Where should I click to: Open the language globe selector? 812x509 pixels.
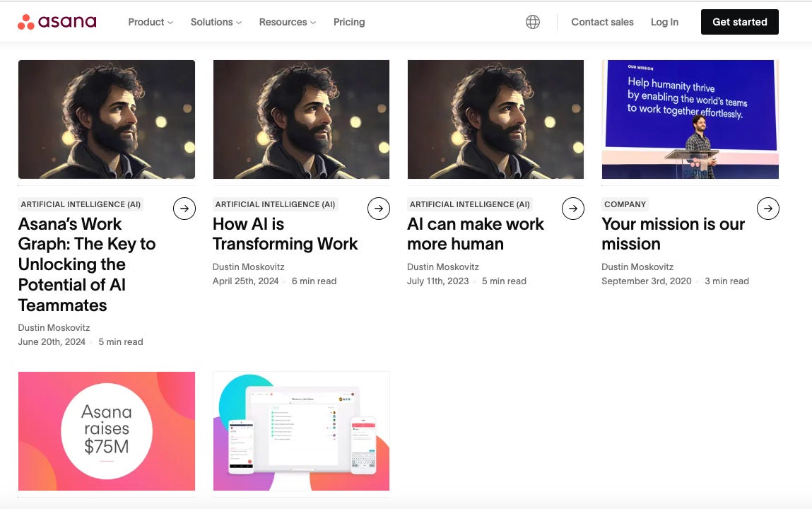532,22
